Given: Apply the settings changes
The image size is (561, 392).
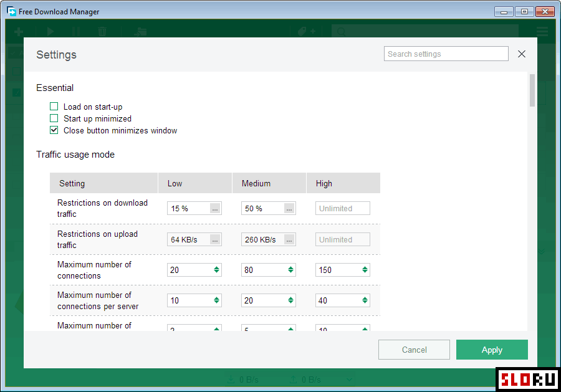Looking at the screenshot, I should (492, 350).
